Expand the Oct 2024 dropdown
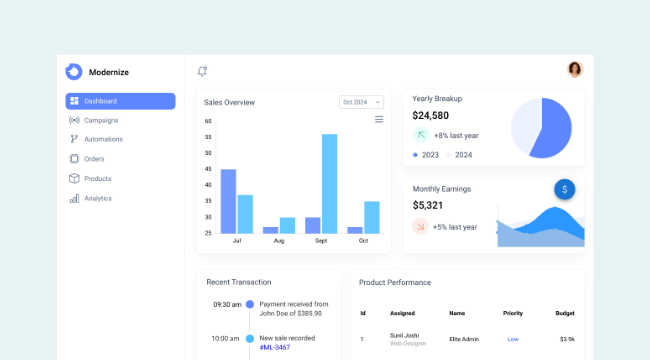Image resolution: width=650 pixels, height=360 pixels. tap(361, 102)
